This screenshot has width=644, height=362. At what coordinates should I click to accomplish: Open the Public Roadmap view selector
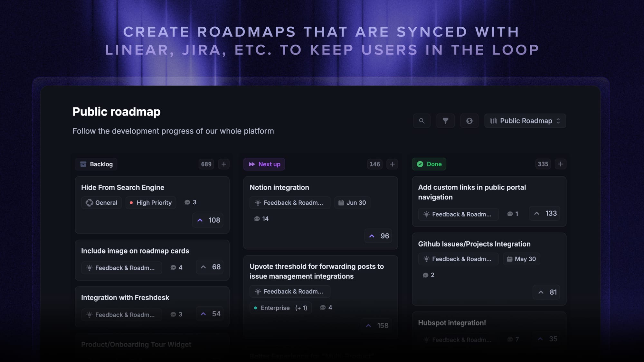tap(525, 121)
